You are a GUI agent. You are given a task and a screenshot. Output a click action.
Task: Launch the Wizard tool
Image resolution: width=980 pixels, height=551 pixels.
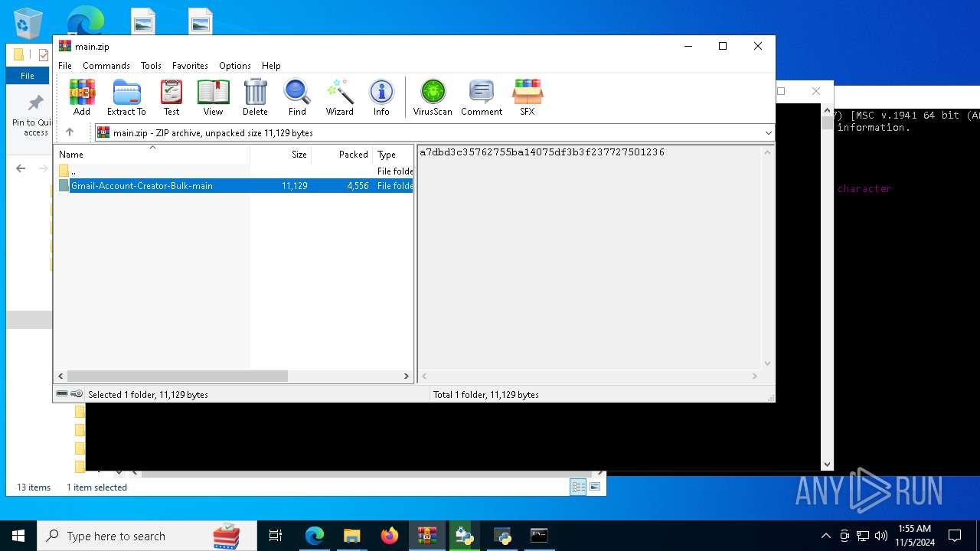tap(339, 97)
